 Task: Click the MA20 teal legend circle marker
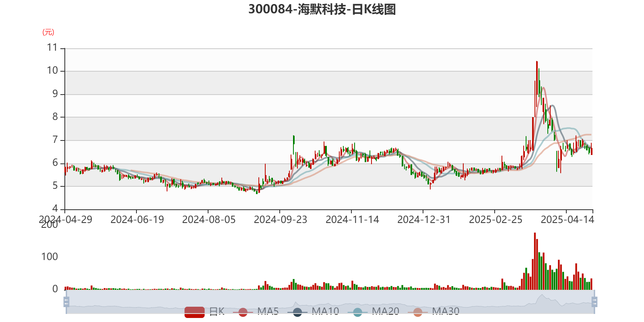pos(357,312)
